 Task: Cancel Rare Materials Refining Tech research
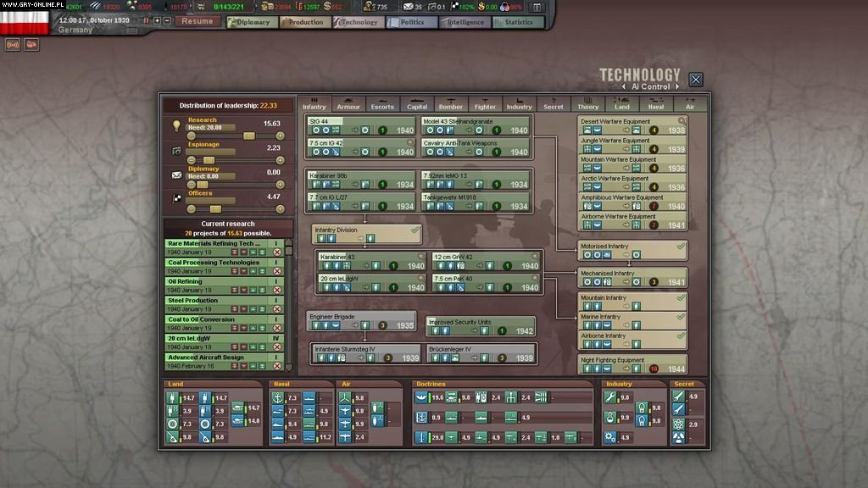(277, 252)
